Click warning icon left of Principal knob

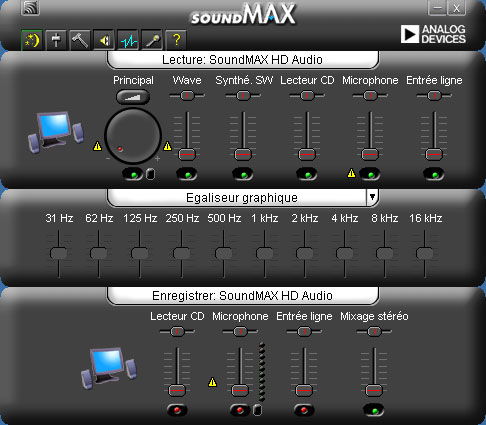tap(97, 146)
